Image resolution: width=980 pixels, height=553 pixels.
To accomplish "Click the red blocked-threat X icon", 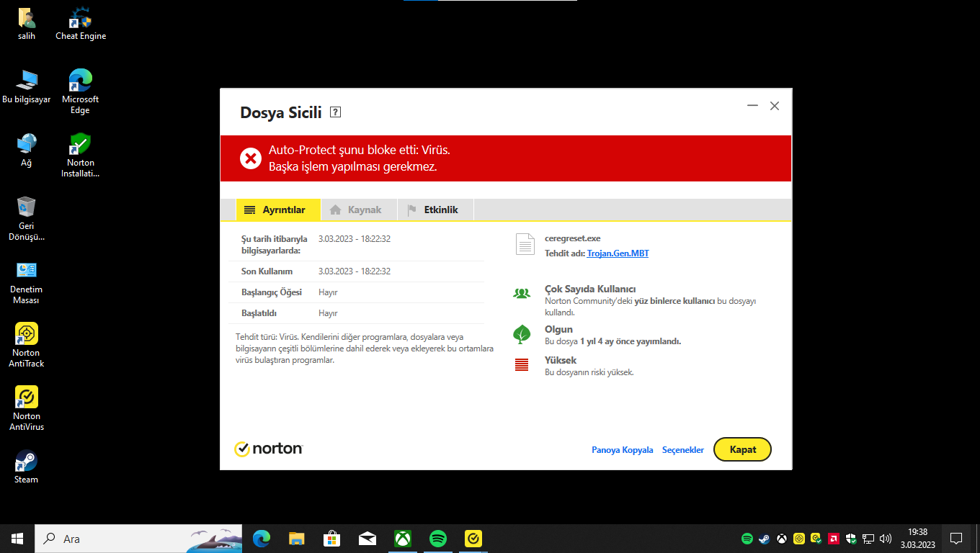I will (x=251, y=158).
